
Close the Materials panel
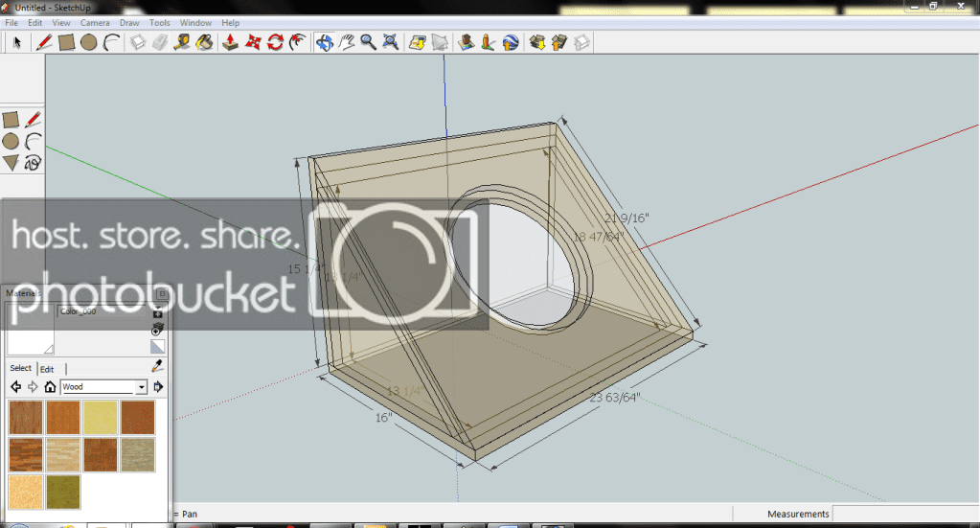162,293
